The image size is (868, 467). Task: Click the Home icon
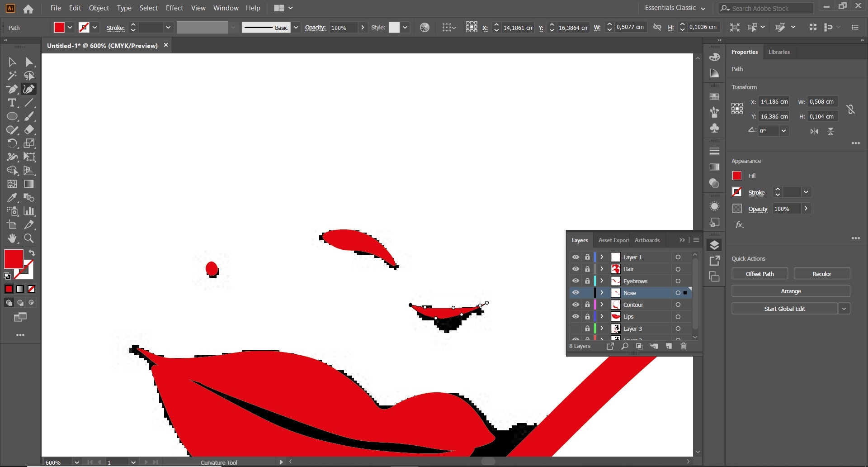click(28, 9)
